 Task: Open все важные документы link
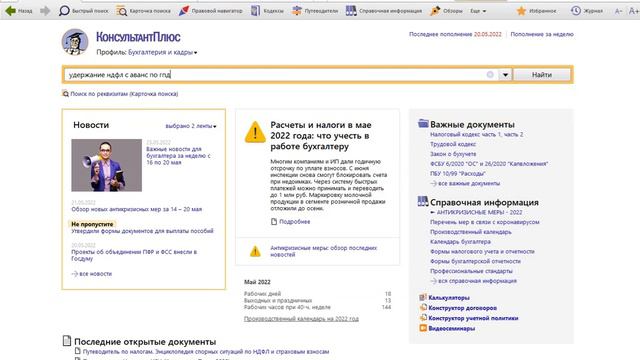[x=469, y=183]
